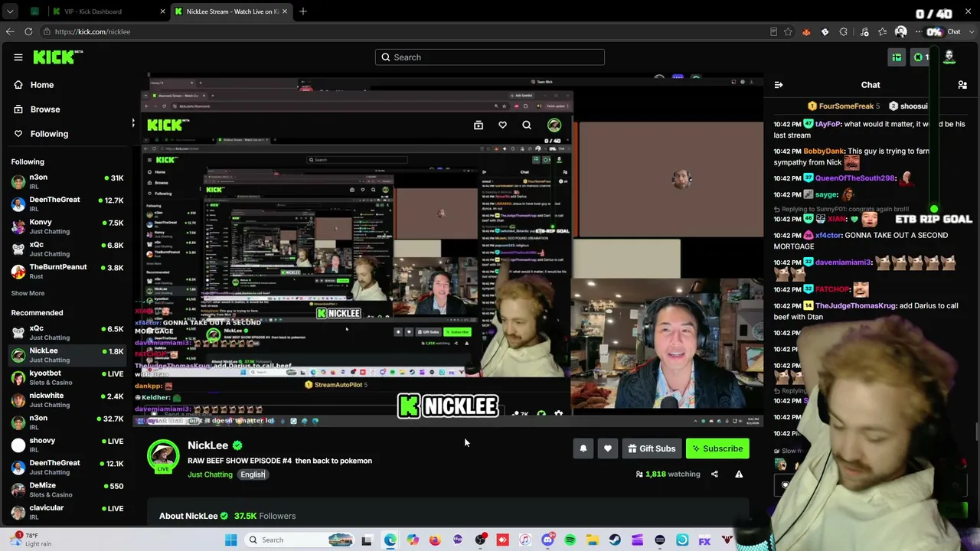This screenshot has width=980, height=551.
Task: Expand Show More under Following
Action: coord(28,293)
